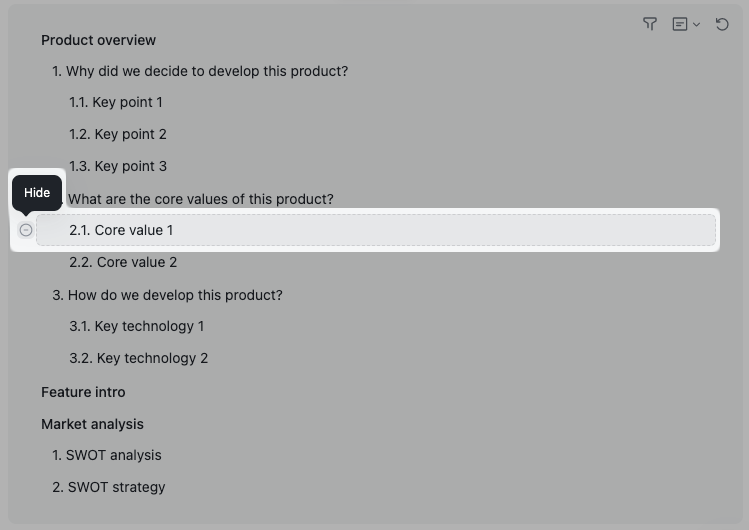
Task: Click the text-box display icon
Action: pos(680,24)
